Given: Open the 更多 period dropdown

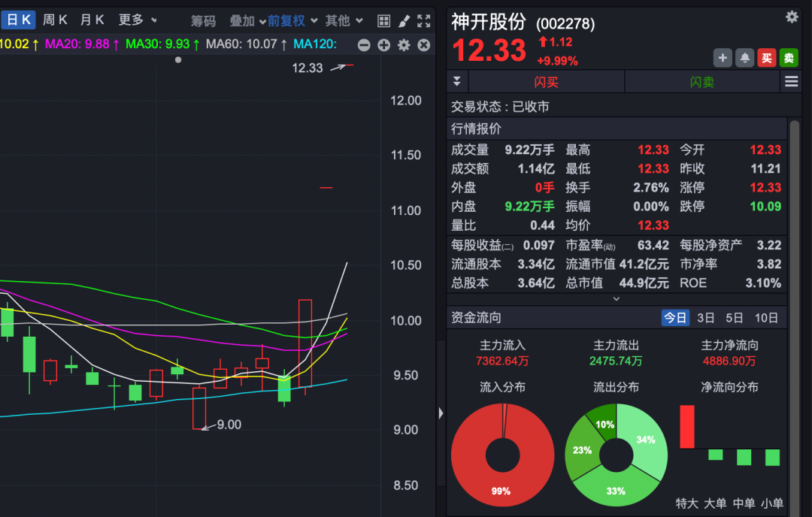Looking at the screenshot, I should [x=138, y=20].
